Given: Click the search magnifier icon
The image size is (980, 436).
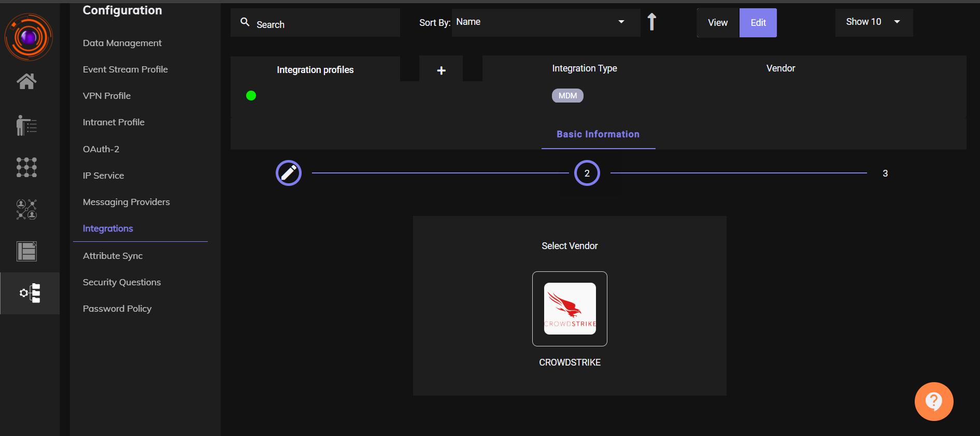Looking at the screenshot, I should tap(245, 22).
